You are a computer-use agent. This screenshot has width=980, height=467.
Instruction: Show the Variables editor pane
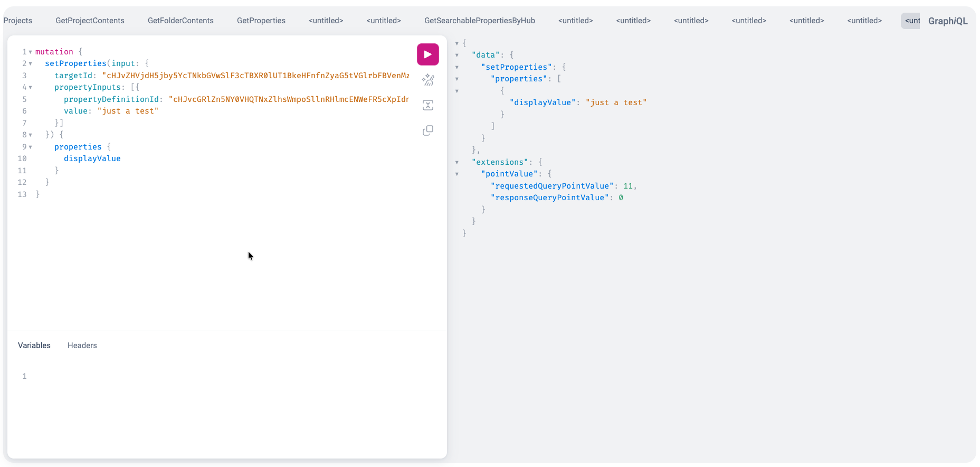tap(34, 345)
